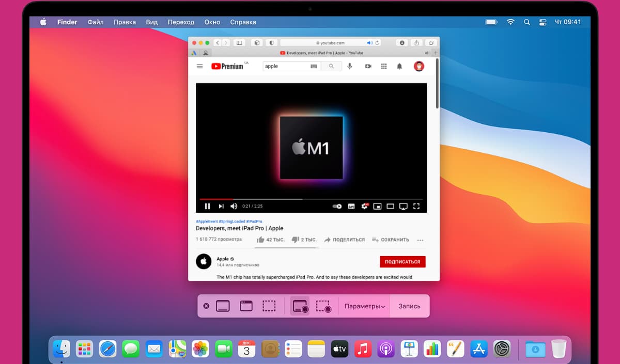The height and width of the screenshot is (364, 620).
Task: Switch to theater mode
Action: tap(391, 206)
